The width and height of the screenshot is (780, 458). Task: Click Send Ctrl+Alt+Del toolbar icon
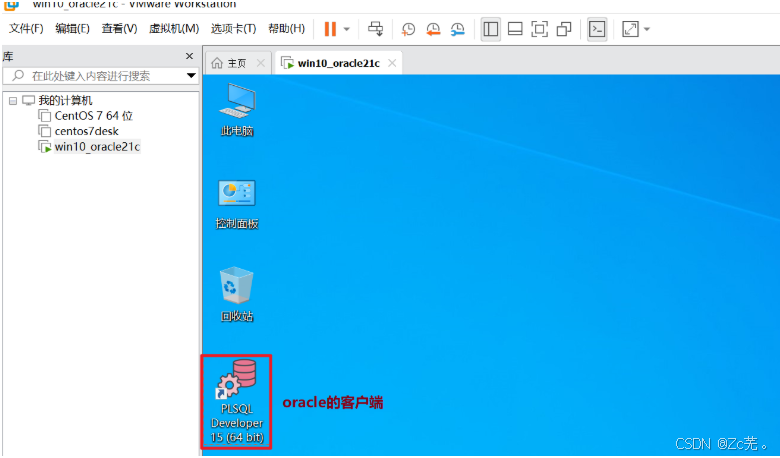tap(376, 29)
